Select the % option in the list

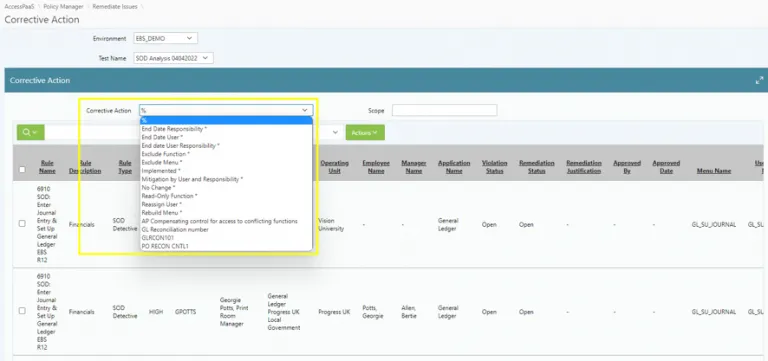point(226,120)
